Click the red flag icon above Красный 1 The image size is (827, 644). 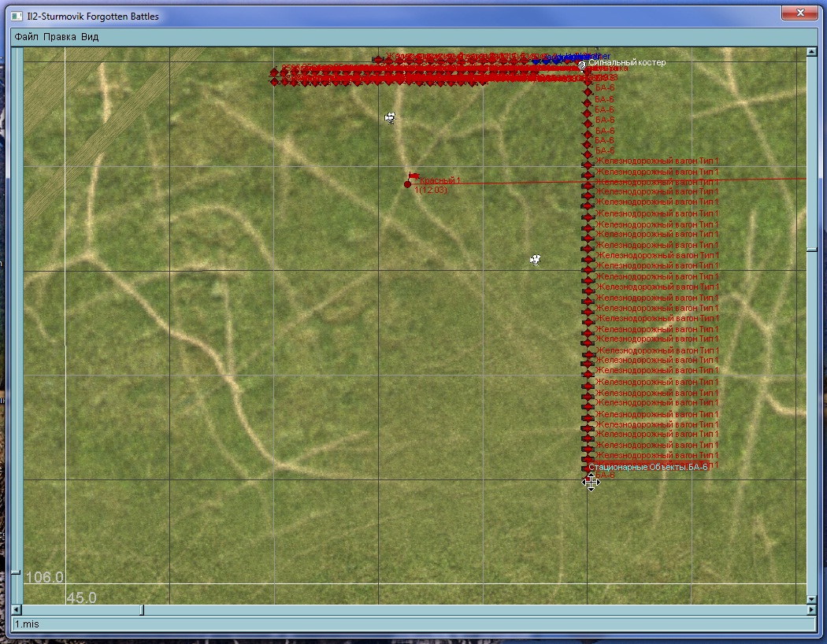click(x=414, y=176)
